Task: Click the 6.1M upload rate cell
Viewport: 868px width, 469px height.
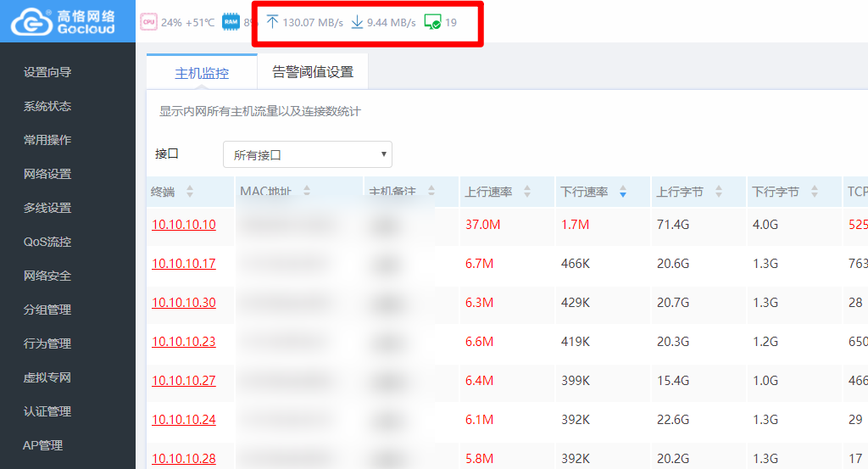Action: click(x=480, y=420)
